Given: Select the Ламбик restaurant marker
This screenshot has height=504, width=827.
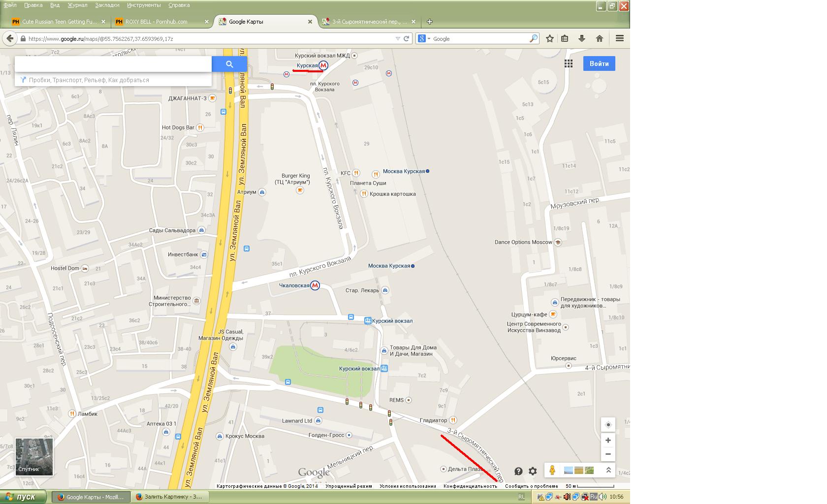Looking at the screenshot, I should 72,413.
